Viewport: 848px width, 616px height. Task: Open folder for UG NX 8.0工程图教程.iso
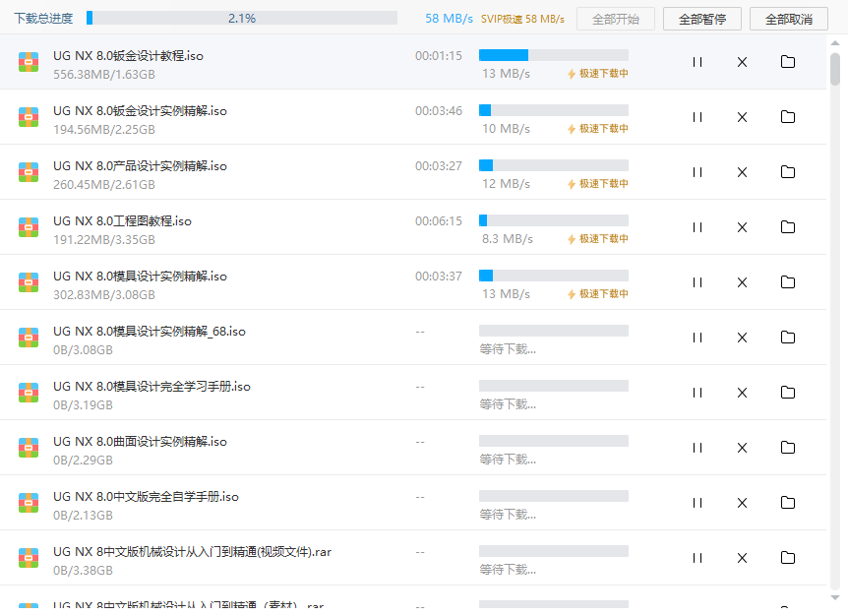click(788, 227)
